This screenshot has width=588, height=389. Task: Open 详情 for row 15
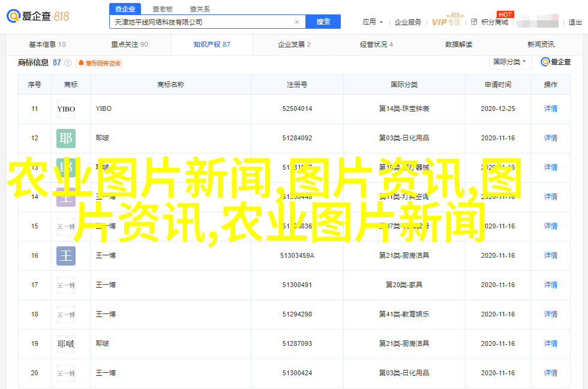pyautogui.click(x=551, y=226)
